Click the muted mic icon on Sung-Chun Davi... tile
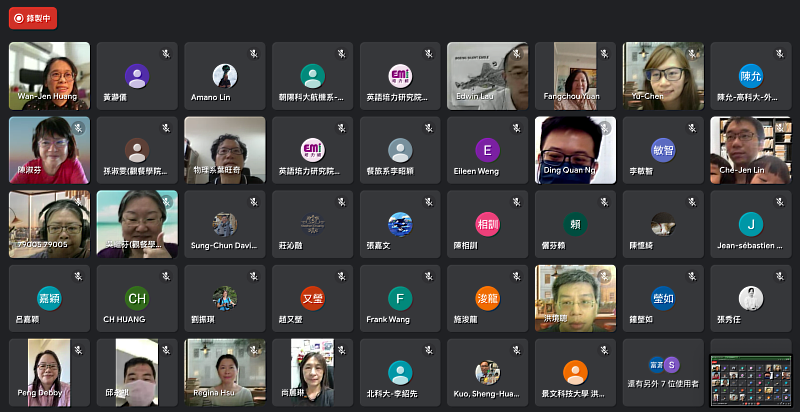The height and width of the screenshot is (412, 800). click(254, 202)
